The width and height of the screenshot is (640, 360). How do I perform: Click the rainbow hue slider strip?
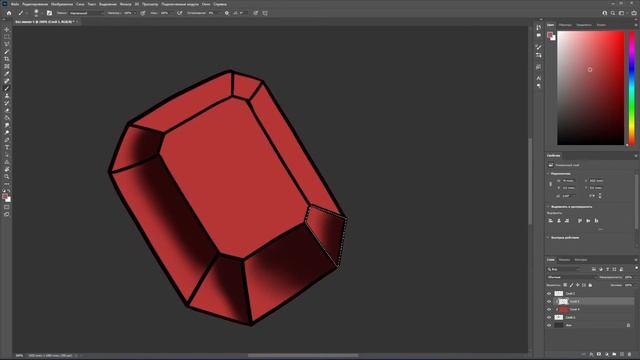click(x=632, y=88)
